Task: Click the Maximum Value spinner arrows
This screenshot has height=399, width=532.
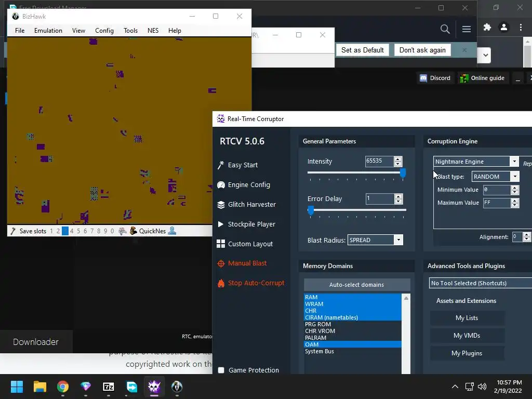Action: pyautogui.click(x=515, y=203)
